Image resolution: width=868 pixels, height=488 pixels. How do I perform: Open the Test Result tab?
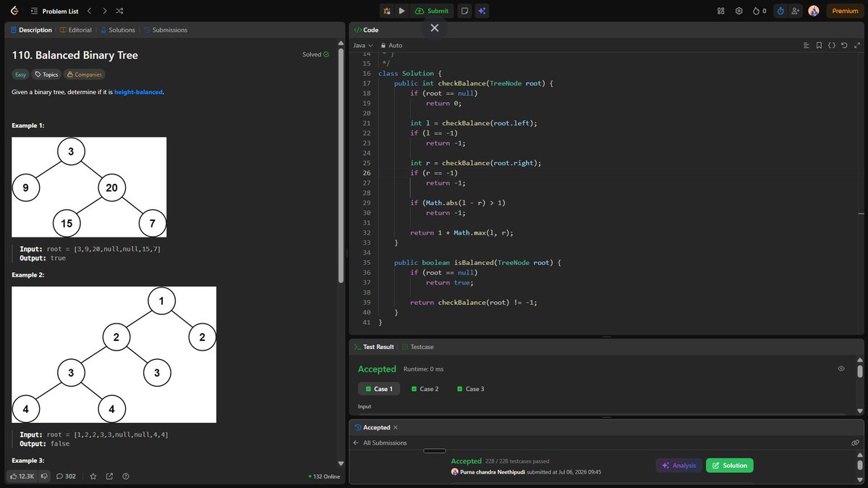pos(374,347)
